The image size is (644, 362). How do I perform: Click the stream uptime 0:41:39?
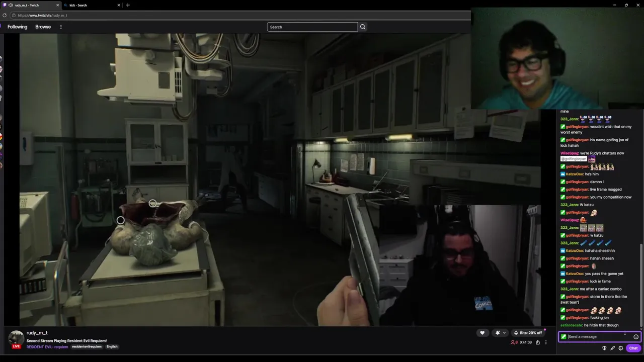526,342
